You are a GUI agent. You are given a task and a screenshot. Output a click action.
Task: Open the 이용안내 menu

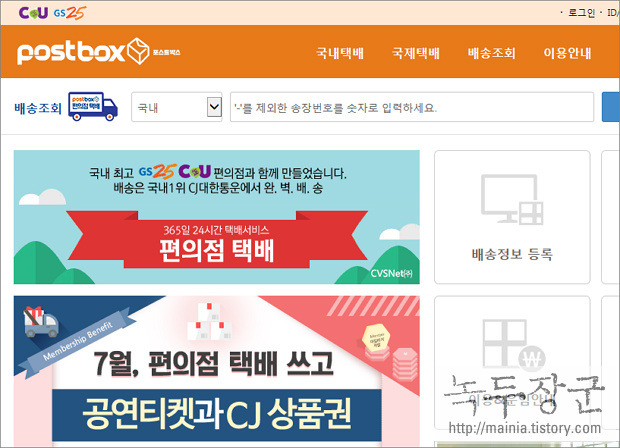567,53
